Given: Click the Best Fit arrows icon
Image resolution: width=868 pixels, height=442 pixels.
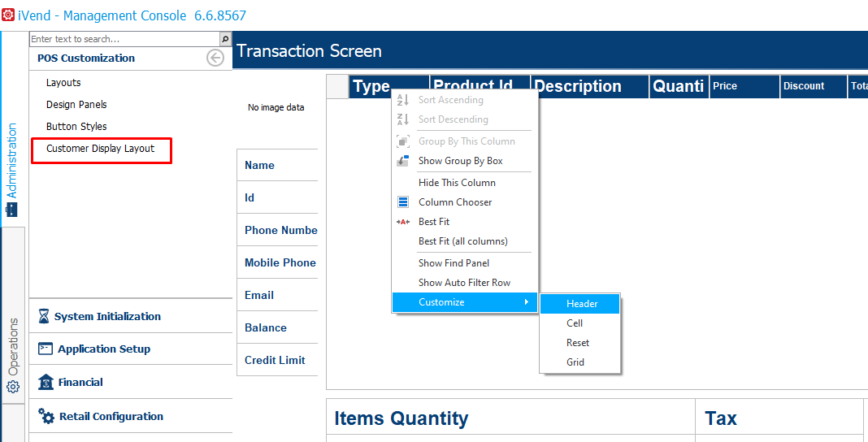Looking at the screenshot, I should [x=403, y=222].
